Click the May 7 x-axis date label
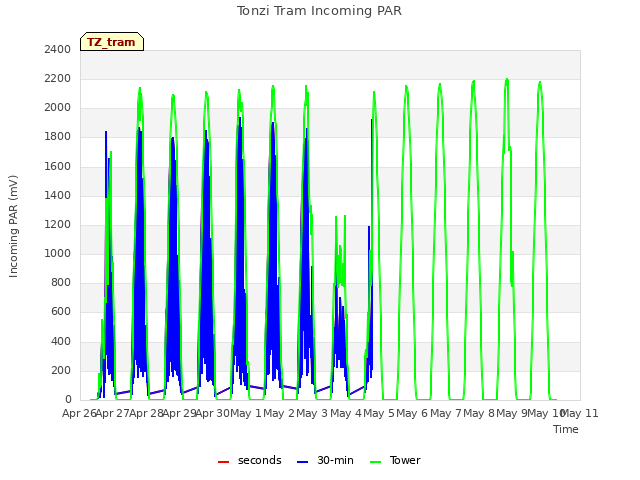Viewport: 640px width, 480px height. pyautogui.click(x=446, y=413)
